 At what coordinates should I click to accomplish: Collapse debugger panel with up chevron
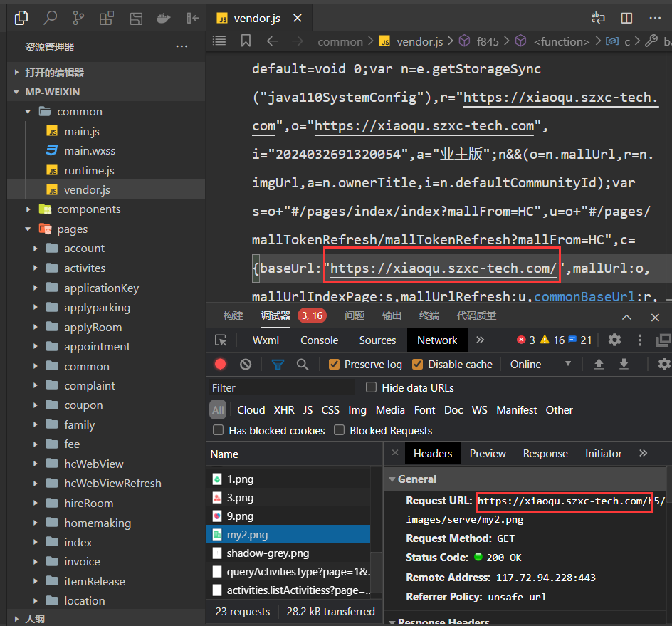(626, 318)
